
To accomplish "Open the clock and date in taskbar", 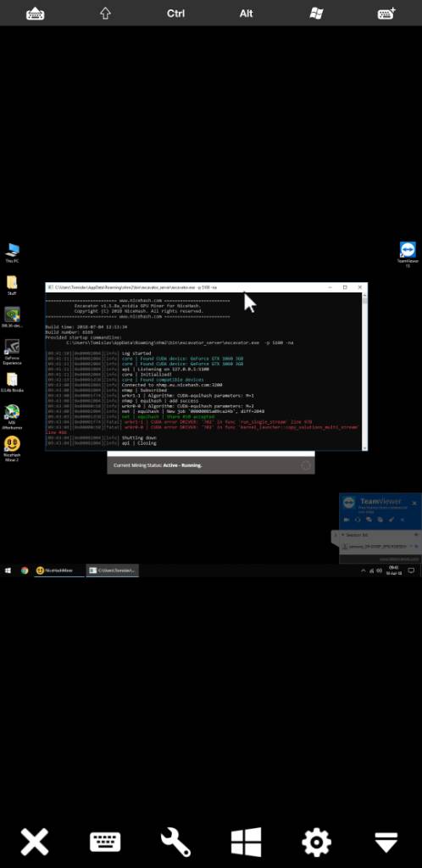I will point(394,570).
